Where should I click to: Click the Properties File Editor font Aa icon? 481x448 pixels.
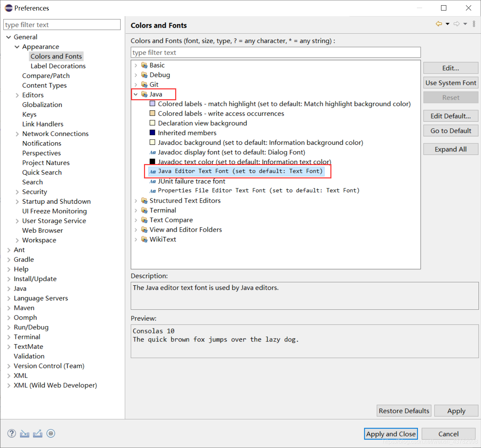[152, 191]
